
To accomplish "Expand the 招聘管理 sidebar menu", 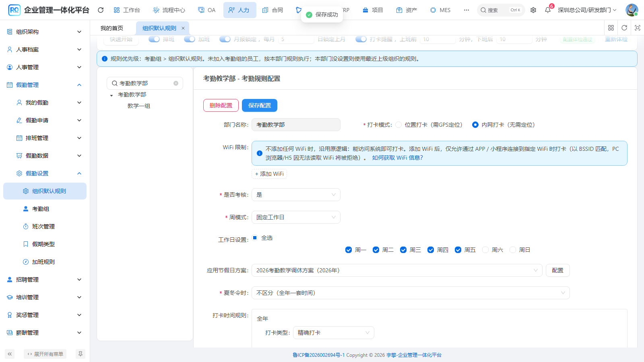I will click(45, 280).
